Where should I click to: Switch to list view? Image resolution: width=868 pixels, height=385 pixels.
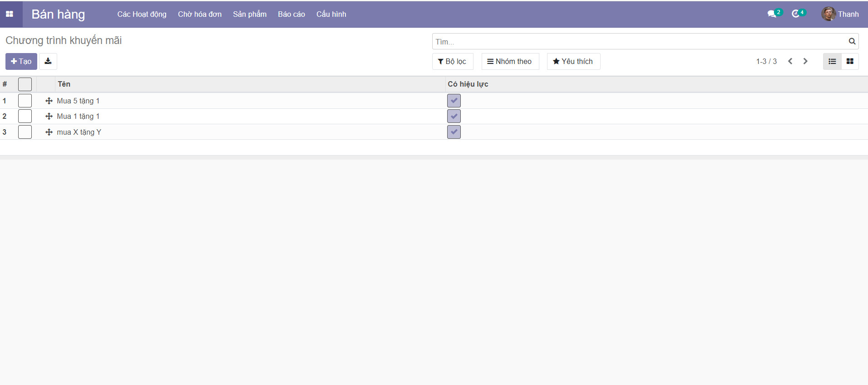(832, 61)
